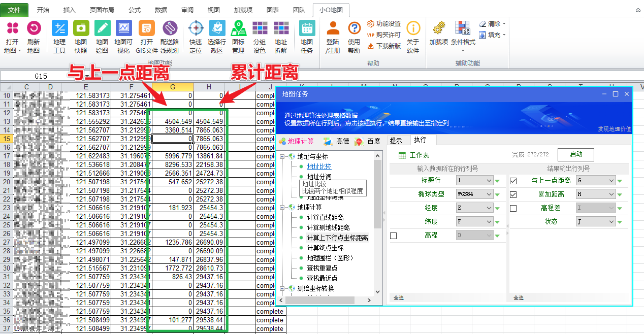Click the 工作表 worksheet icon
The height and width of the screenshot is (334, 644).
[402, 155]
